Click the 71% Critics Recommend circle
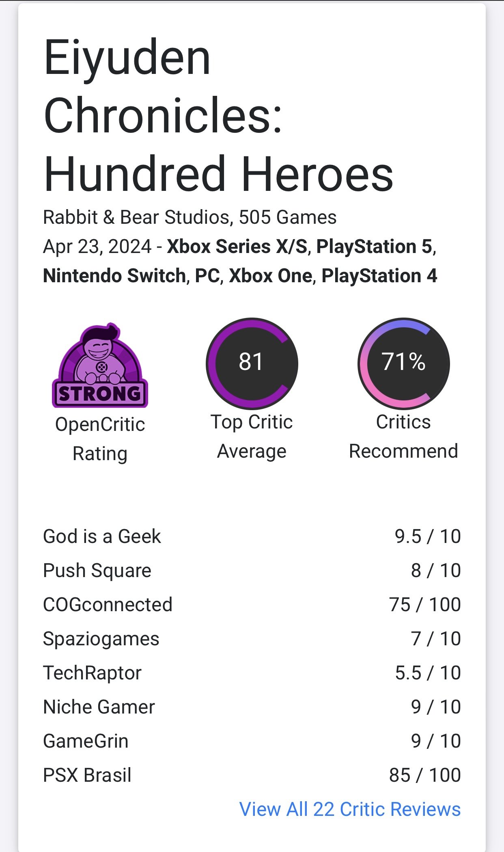Image resolution: width=504 pixels, height=852 pixels. [403, 363]
